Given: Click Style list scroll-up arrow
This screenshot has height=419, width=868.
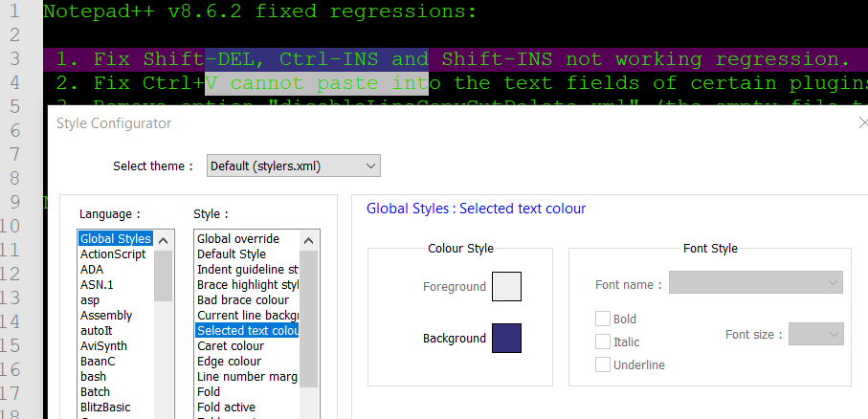Looking at the screenshot, I should click(309, 241).
